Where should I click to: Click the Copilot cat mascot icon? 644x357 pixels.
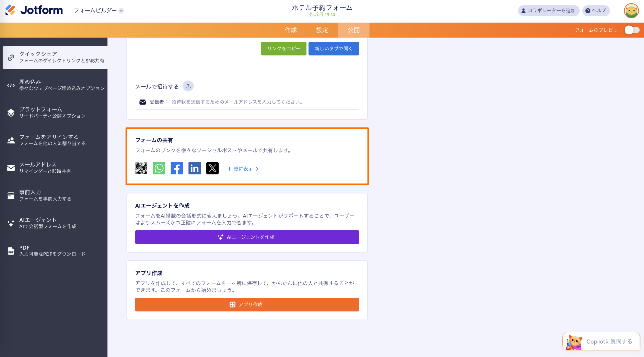(574, 342)
